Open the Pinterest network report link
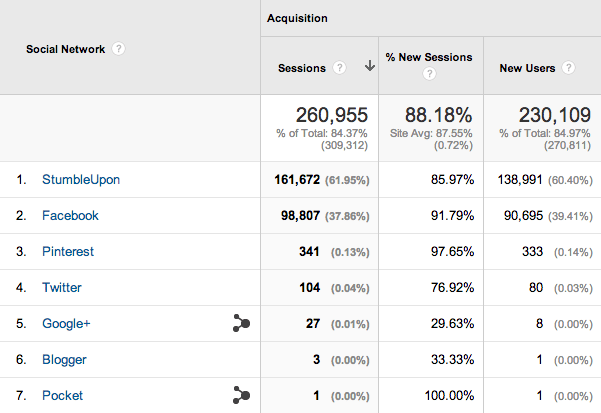The width and height of the screenshot is (601, 413). coord(68,252)
